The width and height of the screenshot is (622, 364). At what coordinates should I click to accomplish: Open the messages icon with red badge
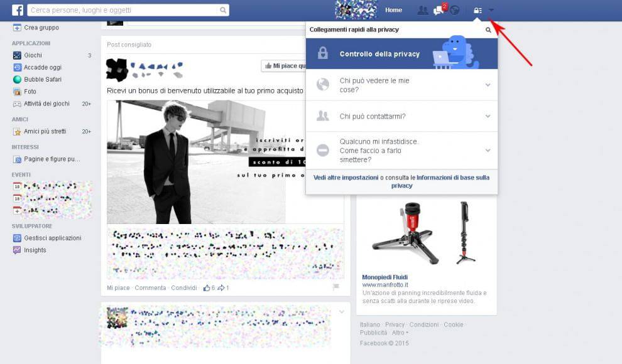pyautogui.click(x=439, y=10)
